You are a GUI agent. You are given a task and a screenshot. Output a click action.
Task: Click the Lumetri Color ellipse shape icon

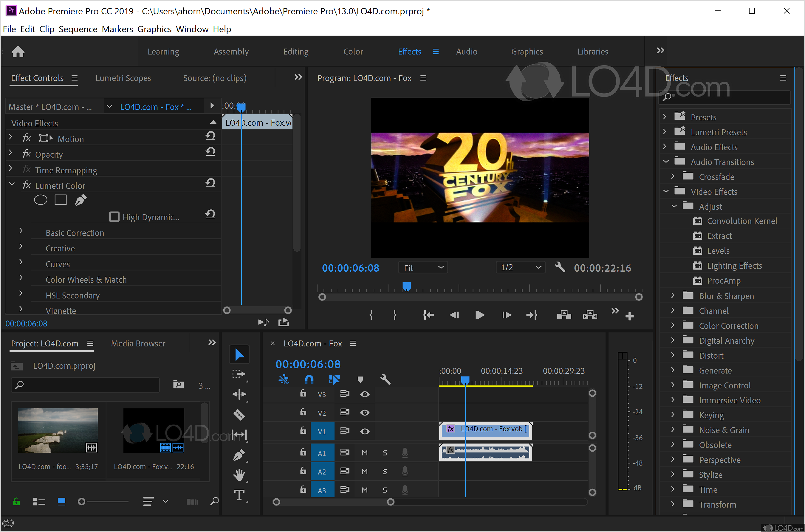click(39, 200)
